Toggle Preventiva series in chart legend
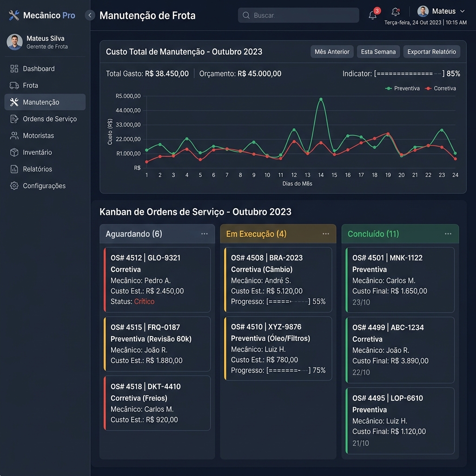This screenshot has height=476, width=476. coord(402,88)
